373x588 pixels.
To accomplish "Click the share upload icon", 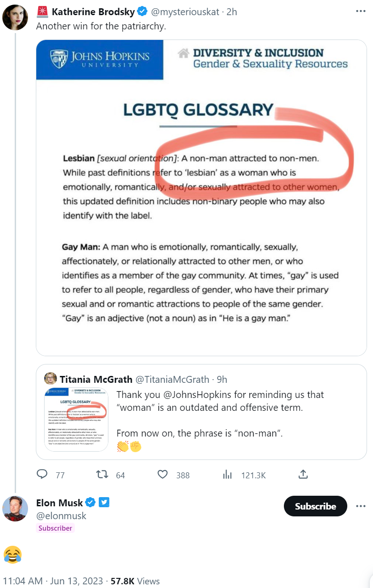I will point(303,475).
